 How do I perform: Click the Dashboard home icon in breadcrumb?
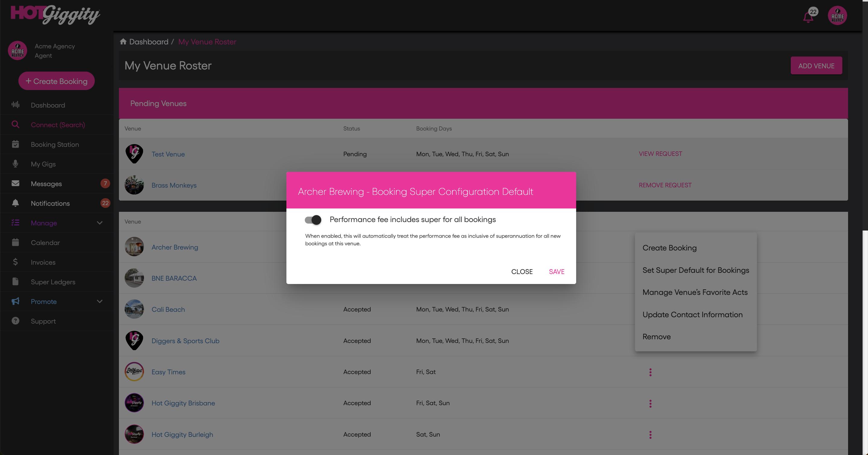[123, 41]
